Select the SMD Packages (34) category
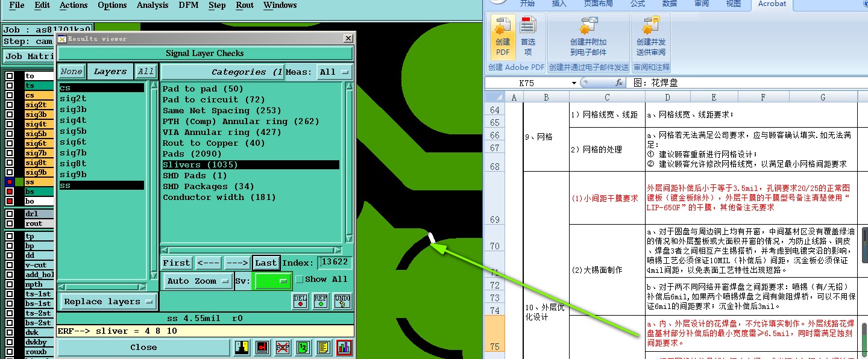The width and height of the screenshot is (868, 359). [x=251, y=186]
